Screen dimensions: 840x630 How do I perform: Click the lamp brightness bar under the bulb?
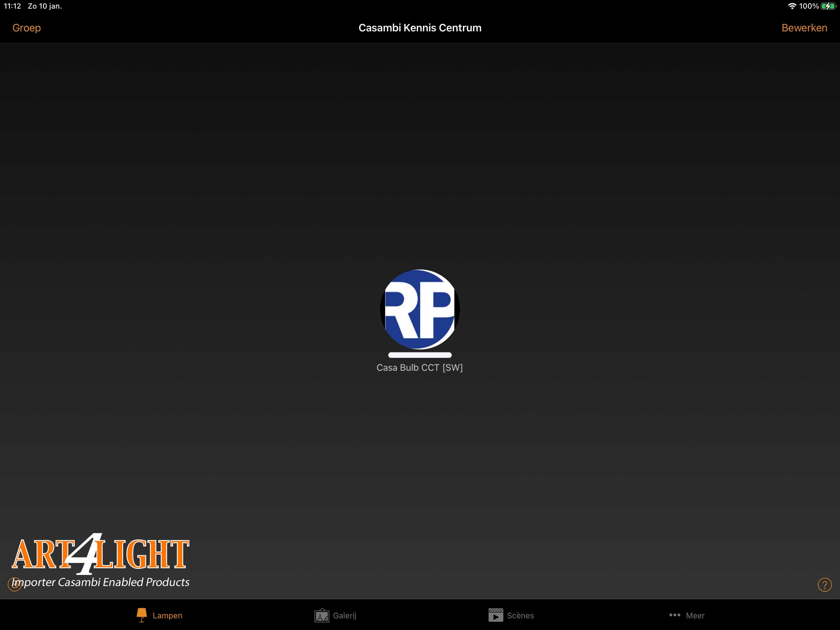click(x=420, y=355)
